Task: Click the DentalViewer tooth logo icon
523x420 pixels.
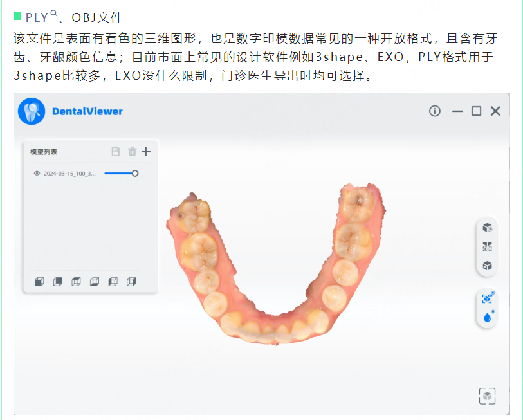Action: click(32, 111)
